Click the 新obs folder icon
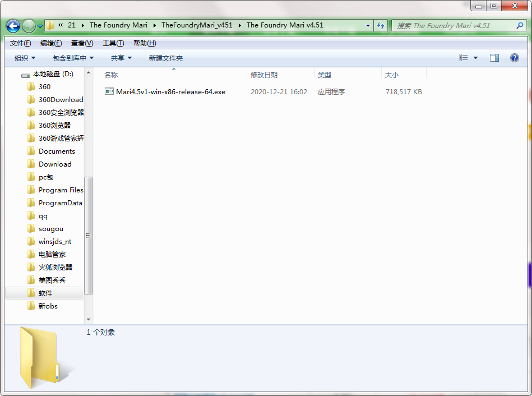This screenshot has width=532, height=396. tap(31, 306)
